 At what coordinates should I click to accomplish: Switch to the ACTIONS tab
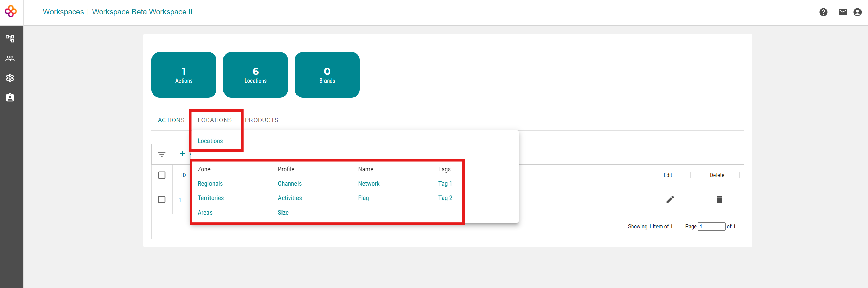point(171,120)
